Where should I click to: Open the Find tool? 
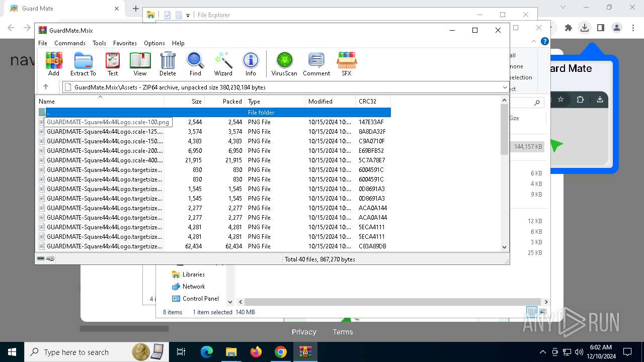195,64
